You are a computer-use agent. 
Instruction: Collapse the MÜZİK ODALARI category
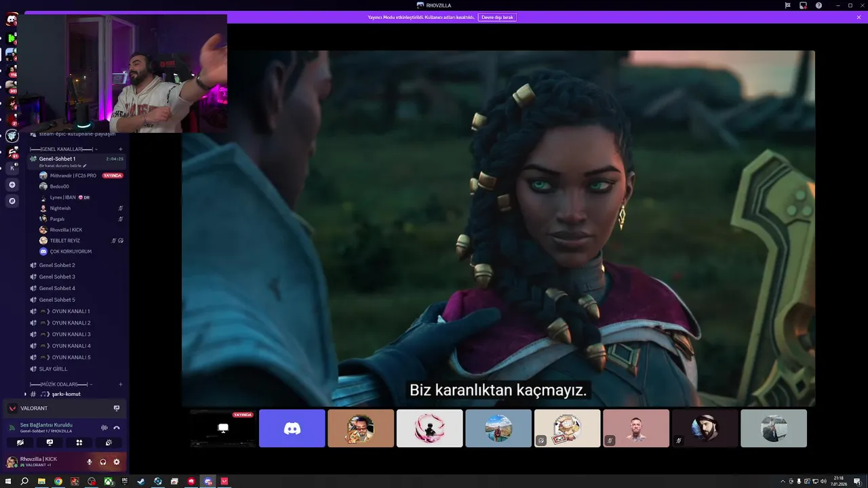61,384
